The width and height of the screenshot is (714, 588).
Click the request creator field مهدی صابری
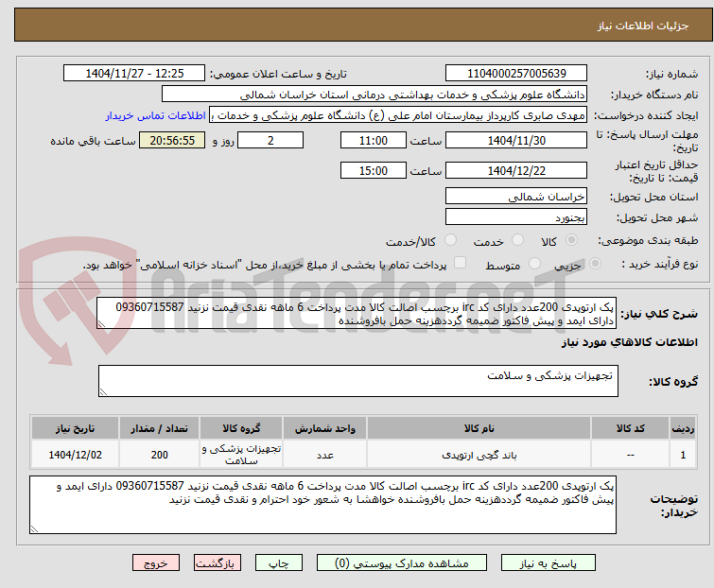pos(398,115)
